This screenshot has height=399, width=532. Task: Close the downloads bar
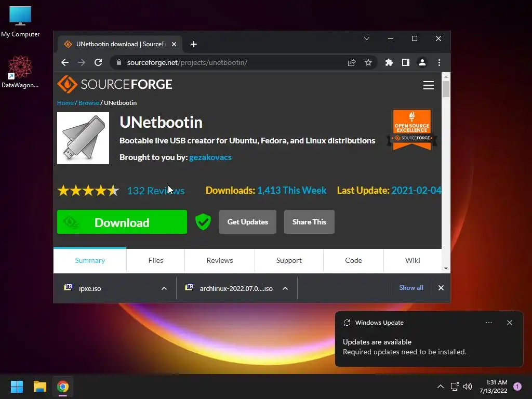coord(441,288)
